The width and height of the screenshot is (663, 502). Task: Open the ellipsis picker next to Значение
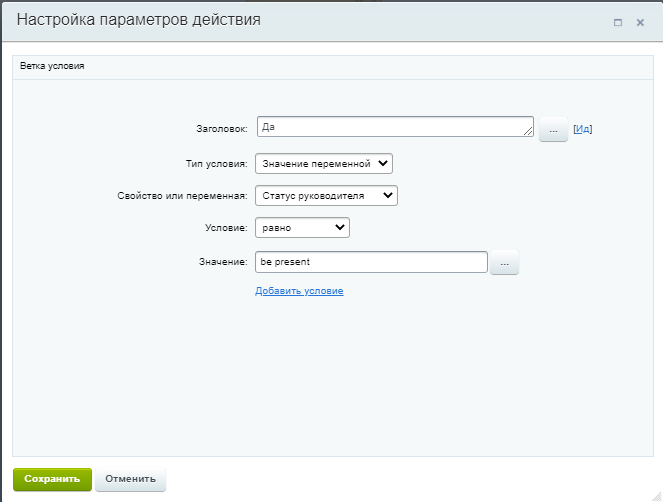pyautogui.click(x=504, y=263)
